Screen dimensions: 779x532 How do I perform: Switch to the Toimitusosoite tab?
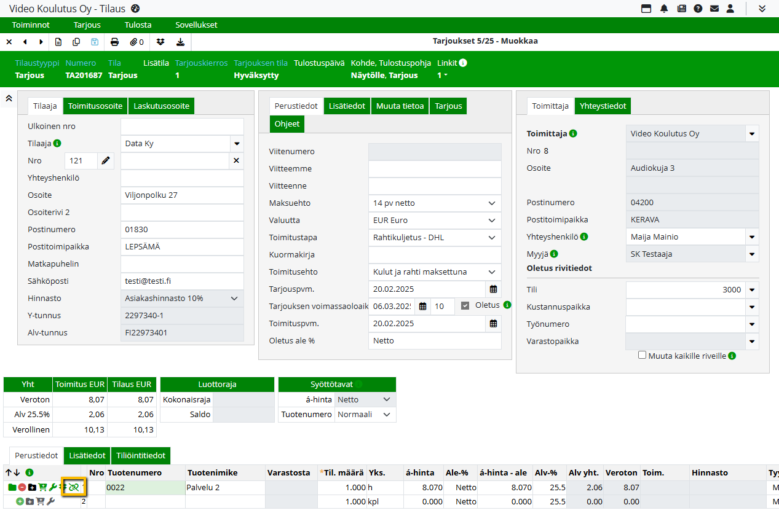coord(95,106)
